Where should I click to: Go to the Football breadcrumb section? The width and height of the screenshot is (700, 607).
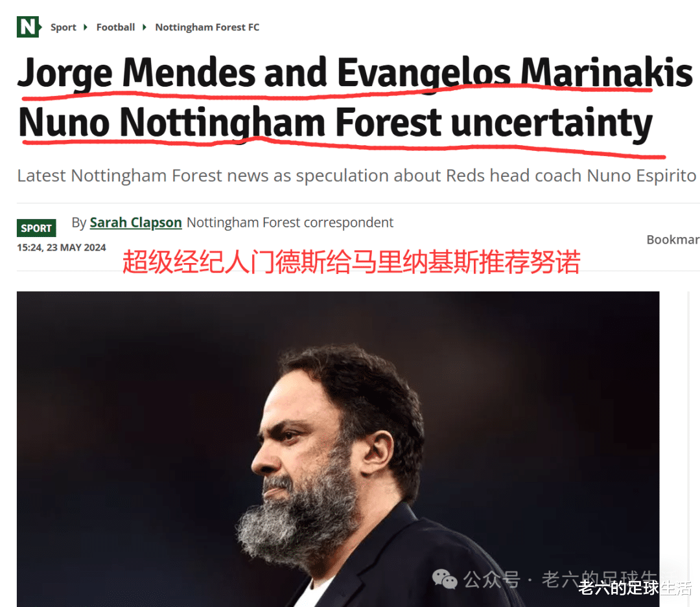[115, 27]
